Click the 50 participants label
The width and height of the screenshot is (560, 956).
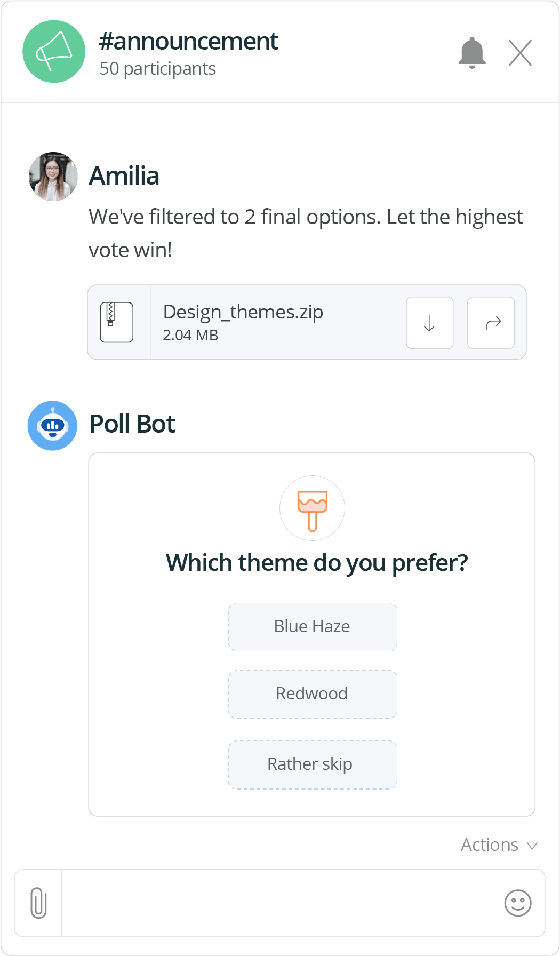point(157,69)
